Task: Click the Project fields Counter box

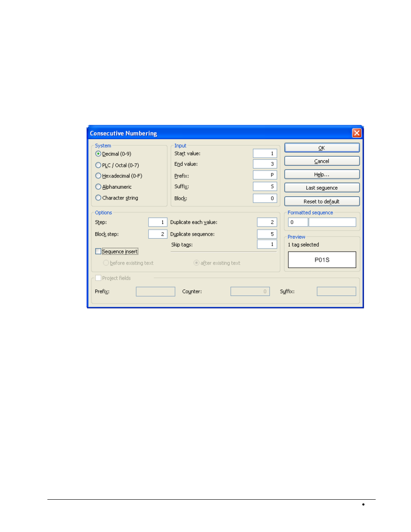Action: pos(250,292)
